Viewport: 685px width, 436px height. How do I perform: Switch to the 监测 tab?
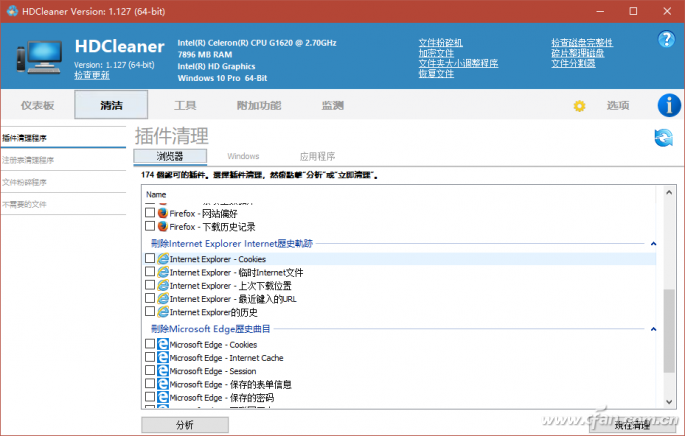(x=333, y=105)
